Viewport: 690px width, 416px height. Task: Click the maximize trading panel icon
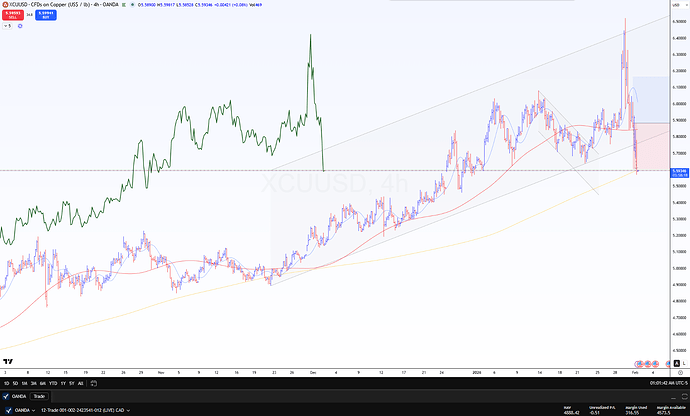click(685, 396)
